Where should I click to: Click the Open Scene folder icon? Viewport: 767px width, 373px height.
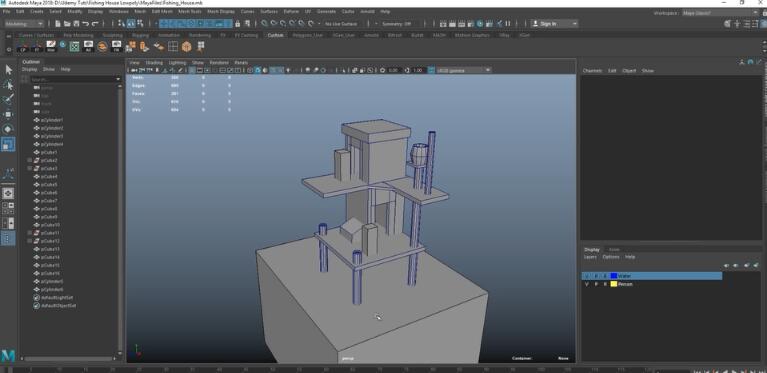click(67, 23)
